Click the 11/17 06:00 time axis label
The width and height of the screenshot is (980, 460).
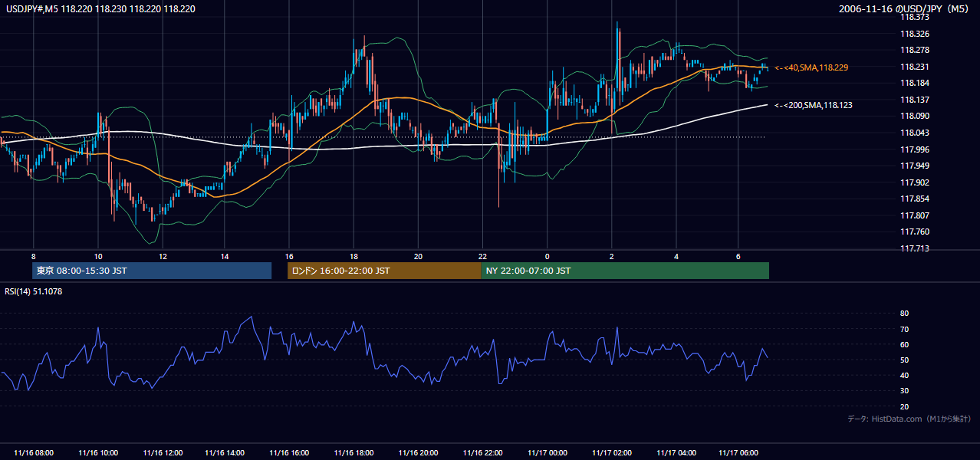(x=738, y=454)
